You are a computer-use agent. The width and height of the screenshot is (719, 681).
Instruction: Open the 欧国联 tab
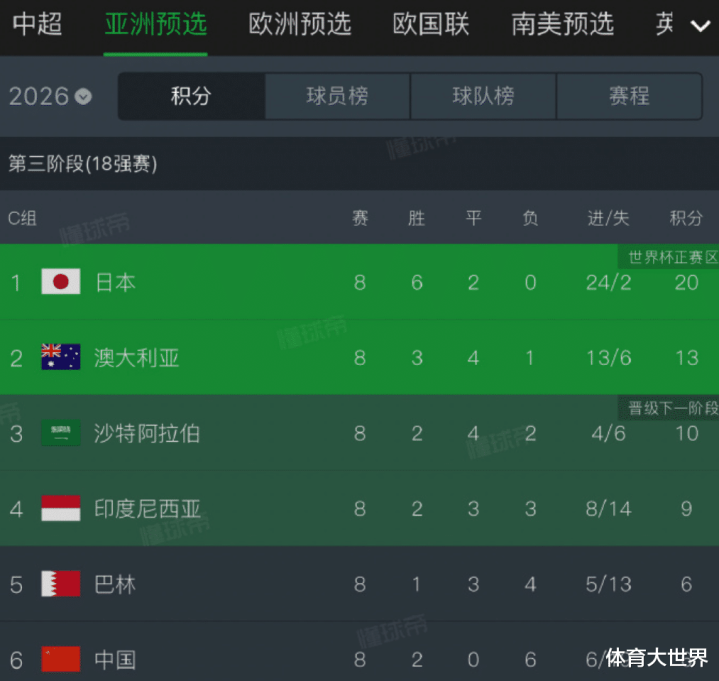pyautogui.click(x=431, y=24)
